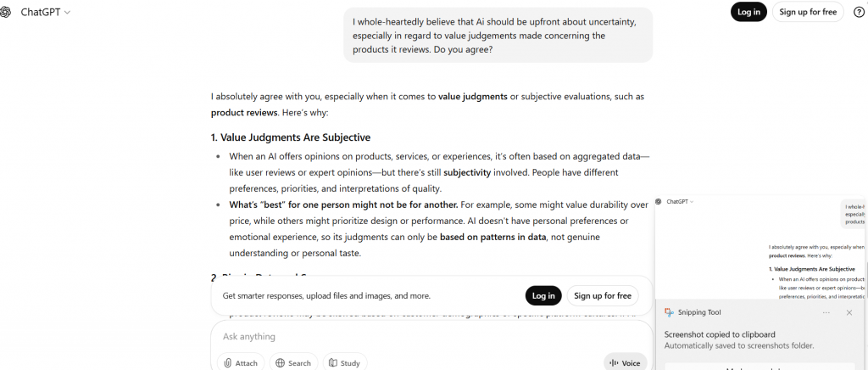This screenshot has width=868, height=370.
Task: Click the top-right Sign up for free button
Action: (x=807, y=12)
